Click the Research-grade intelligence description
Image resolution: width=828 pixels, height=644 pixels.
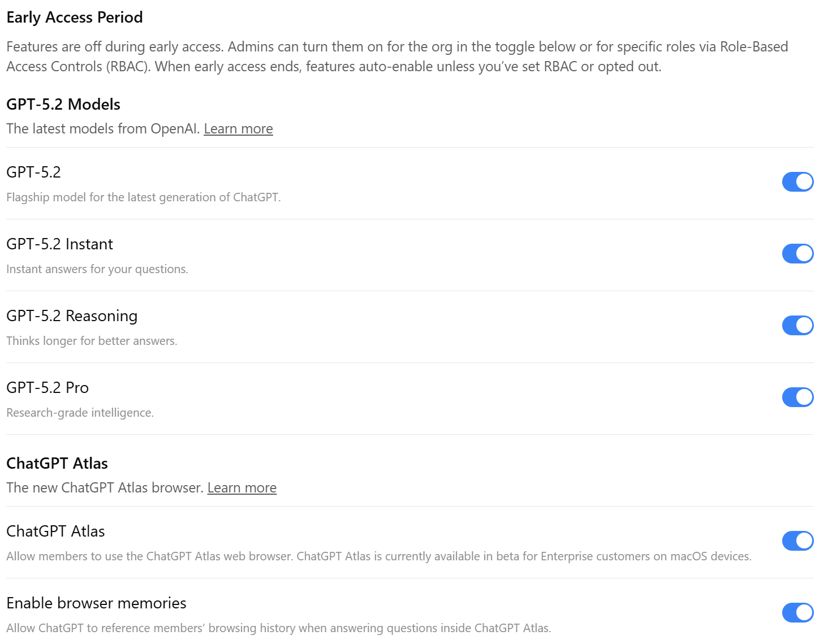coord(80,413)
